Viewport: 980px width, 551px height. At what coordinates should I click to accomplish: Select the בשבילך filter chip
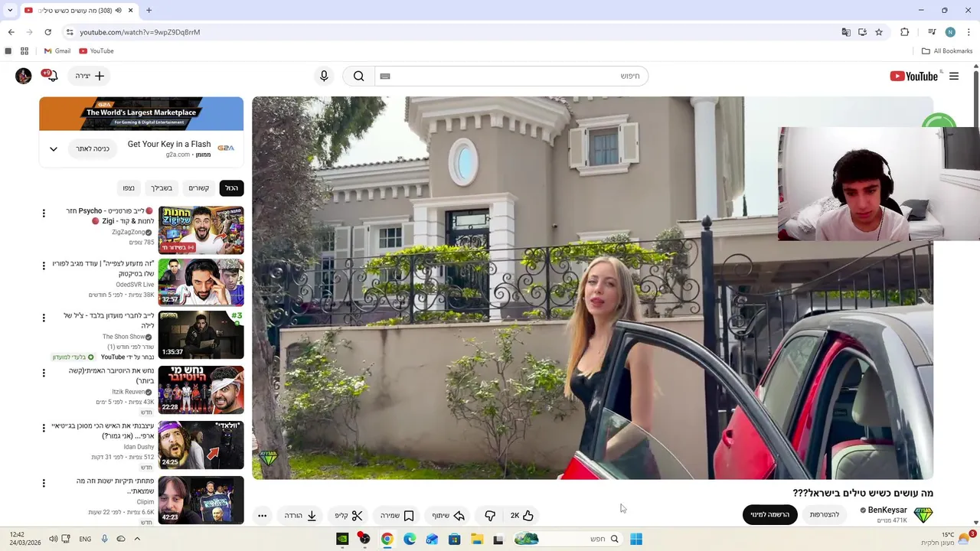coord(162,188)
